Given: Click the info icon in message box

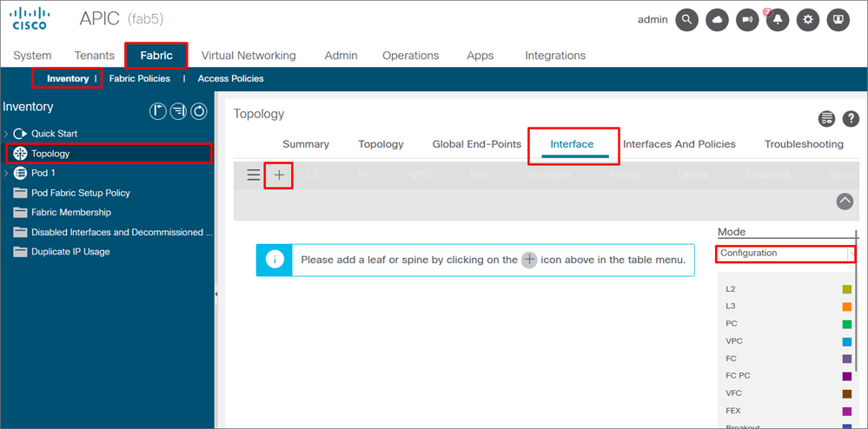Looking at the screenshot, I should tap(275, 260).
